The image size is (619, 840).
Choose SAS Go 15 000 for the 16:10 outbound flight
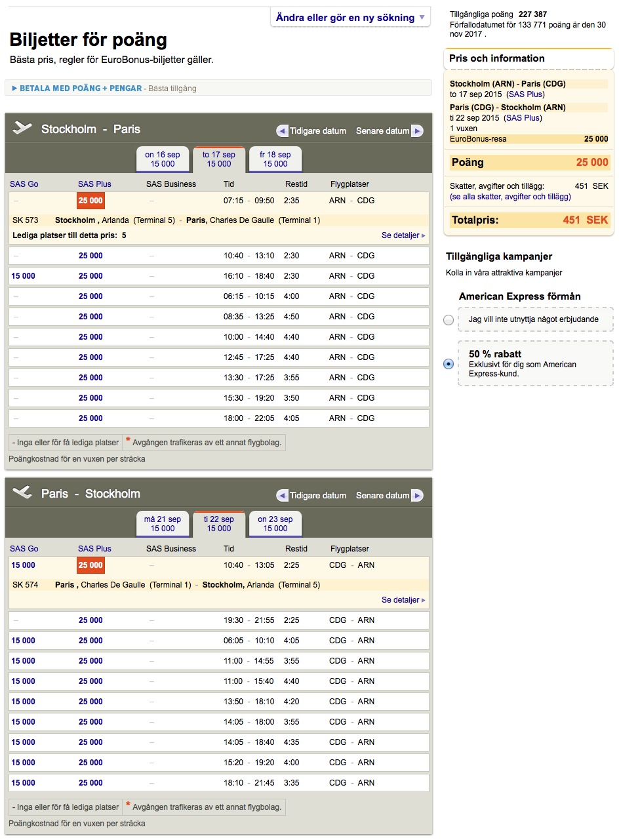tap(23, 276)
